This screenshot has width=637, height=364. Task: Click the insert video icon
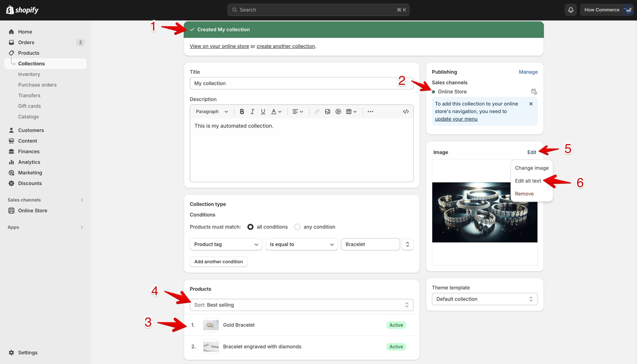(338, 112)
